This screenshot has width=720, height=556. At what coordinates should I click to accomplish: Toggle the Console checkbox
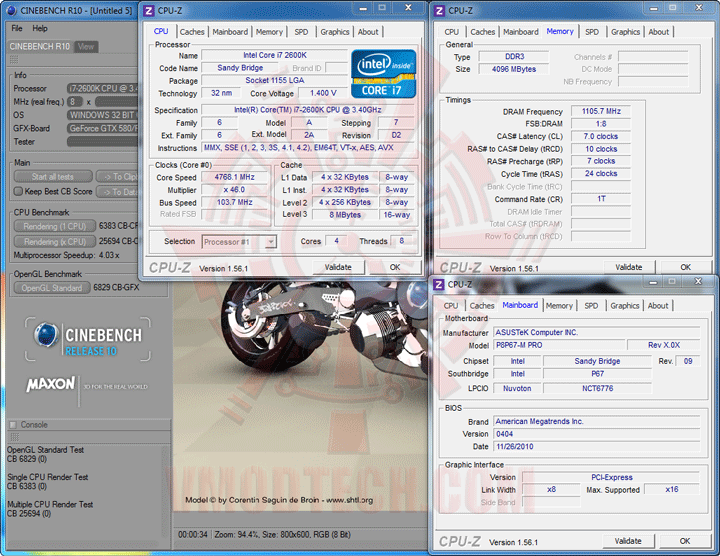coord(13,425)
